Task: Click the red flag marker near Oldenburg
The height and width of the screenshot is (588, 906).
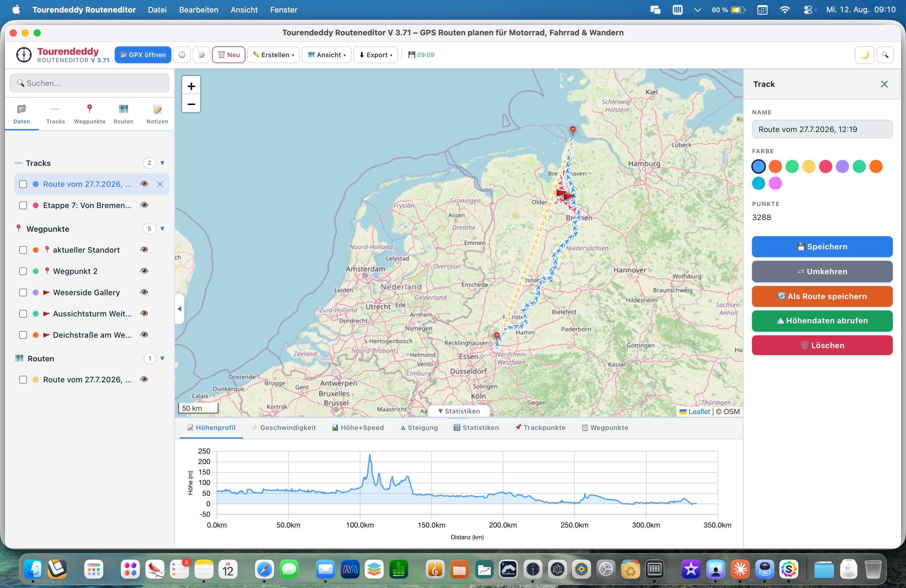Action: 561,193
